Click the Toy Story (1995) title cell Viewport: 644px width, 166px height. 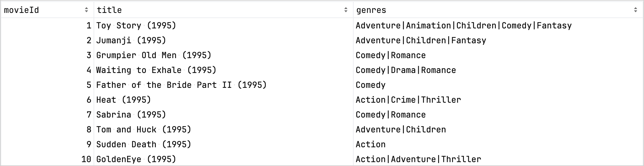[136, 26]
